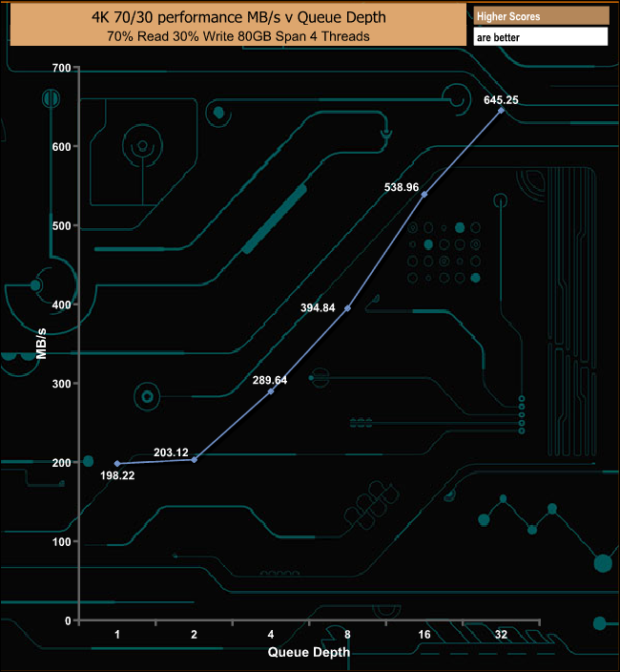This screenshot has width=620, height=672.
Task: Click the data point marker for 289.64
Action: point(271,391)
